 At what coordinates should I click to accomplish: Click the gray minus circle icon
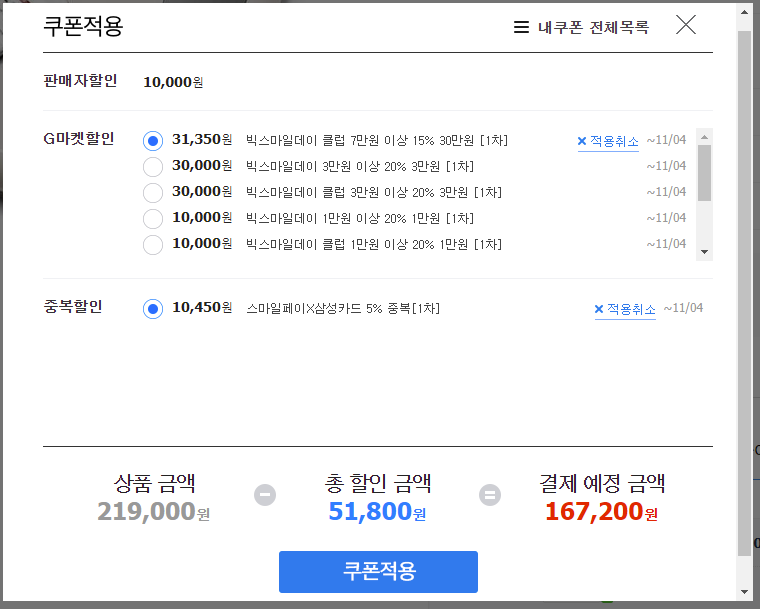[265, 495]
